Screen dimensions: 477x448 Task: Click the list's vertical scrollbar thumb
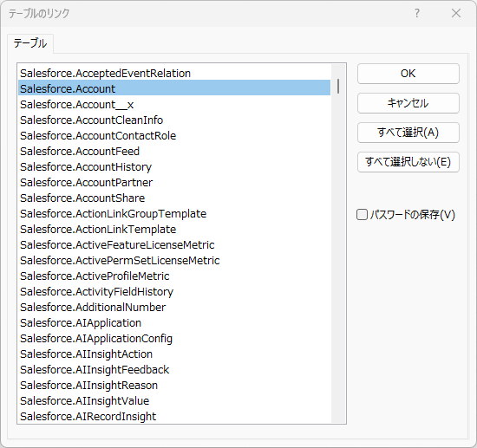[338, 86]
